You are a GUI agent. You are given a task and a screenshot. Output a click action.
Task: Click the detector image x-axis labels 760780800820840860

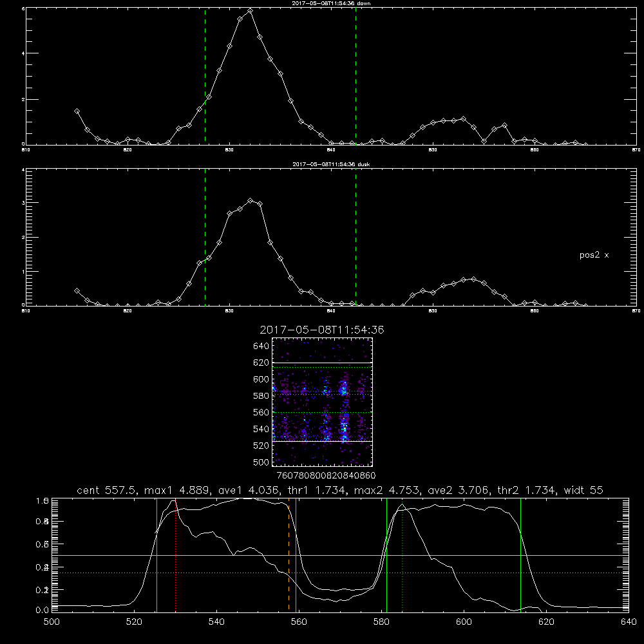(x=326, y=475)
